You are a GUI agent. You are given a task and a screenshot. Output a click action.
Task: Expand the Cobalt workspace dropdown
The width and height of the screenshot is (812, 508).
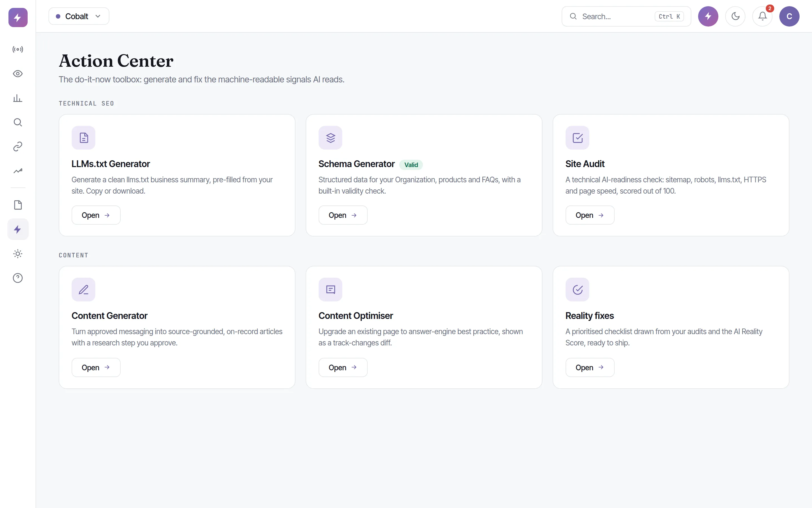click(79, 16)
